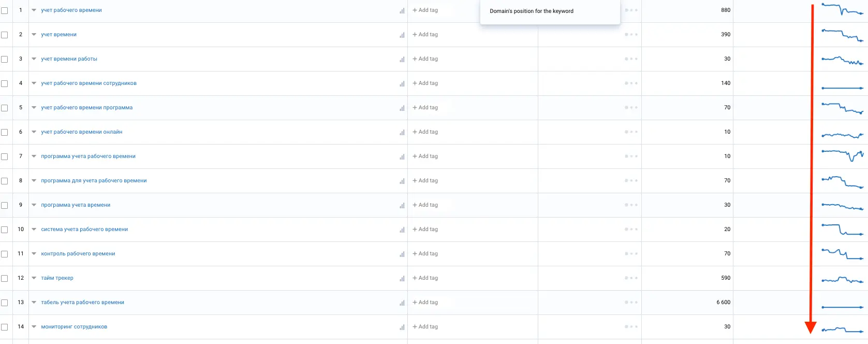
Task: Add tag to учет времени row
Action: coord(425,35)
